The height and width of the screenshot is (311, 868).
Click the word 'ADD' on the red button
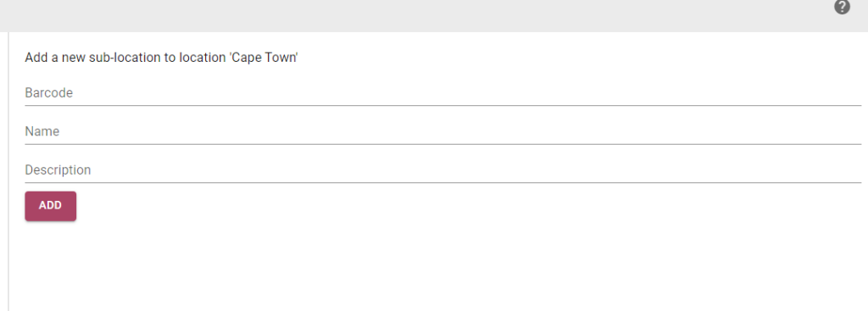tap(50, 206)
